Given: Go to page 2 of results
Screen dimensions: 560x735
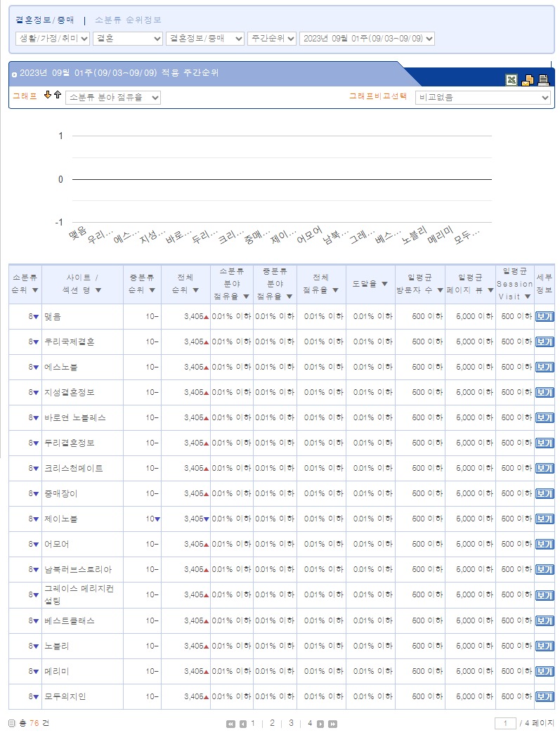Looking at the screenshot, I should point(272,723).
